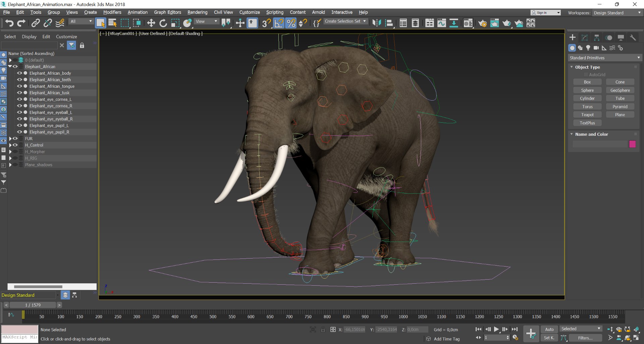Open the Graph Editors menu

click(x=167, y=12)
